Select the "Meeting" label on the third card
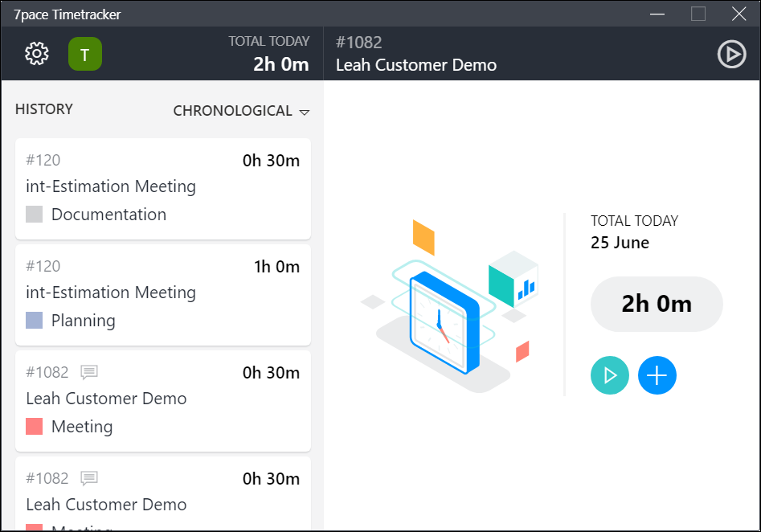The image size is (761, 532). click(82, 427)
